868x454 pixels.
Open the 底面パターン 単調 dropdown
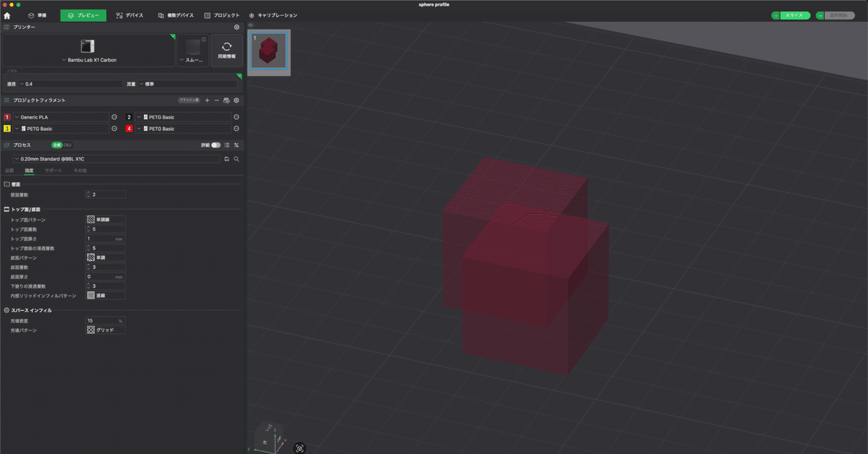coord(106,257)
